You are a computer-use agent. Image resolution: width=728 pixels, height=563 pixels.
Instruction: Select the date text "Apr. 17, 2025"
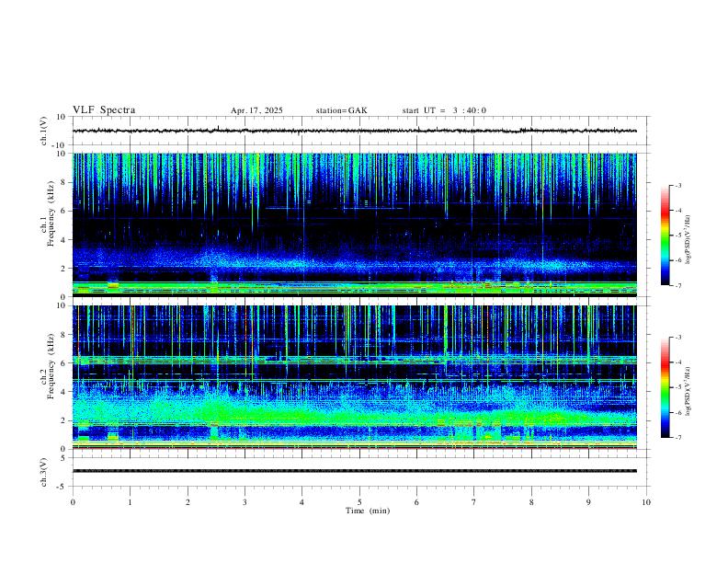click(x=256, y=110)
